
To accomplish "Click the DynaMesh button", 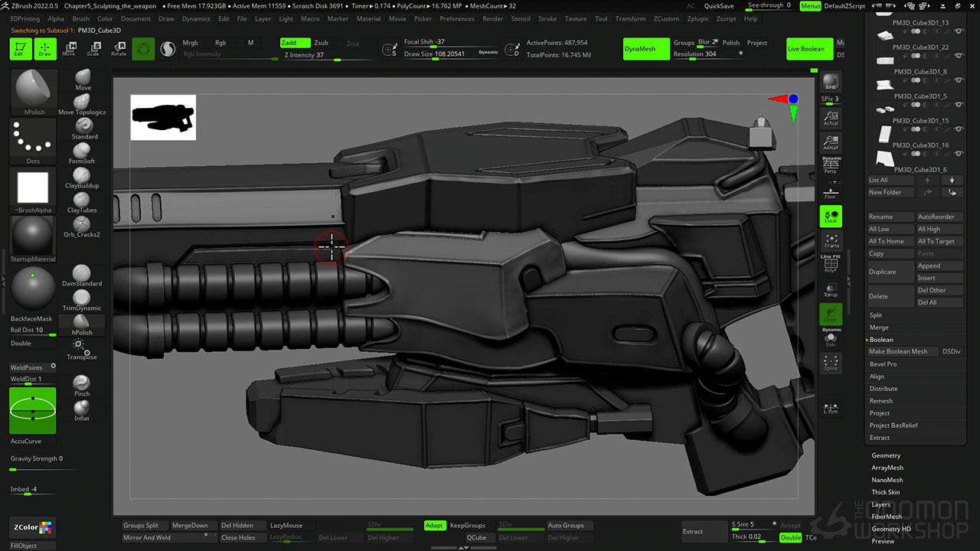I will coord(639,49).
